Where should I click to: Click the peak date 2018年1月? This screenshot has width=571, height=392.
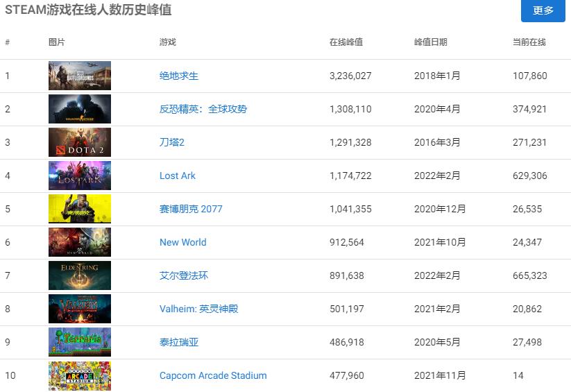coord(437,76)
